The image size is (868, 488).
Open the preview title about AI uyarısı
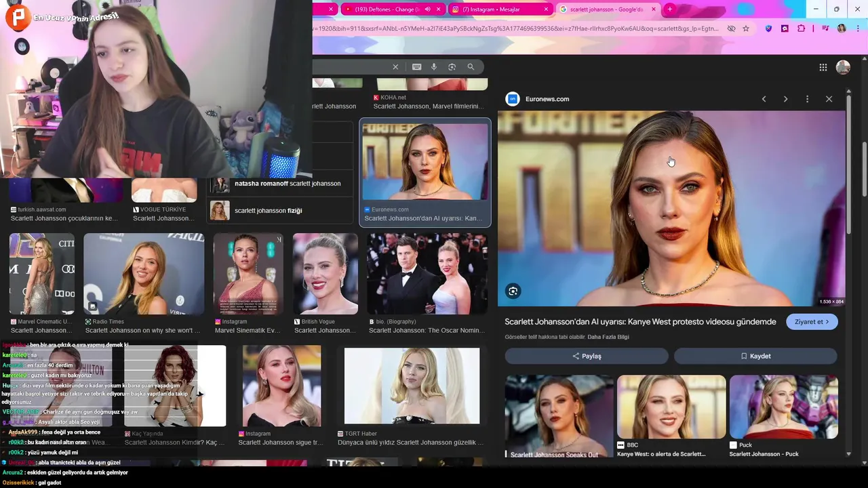[x=640, y=322]
